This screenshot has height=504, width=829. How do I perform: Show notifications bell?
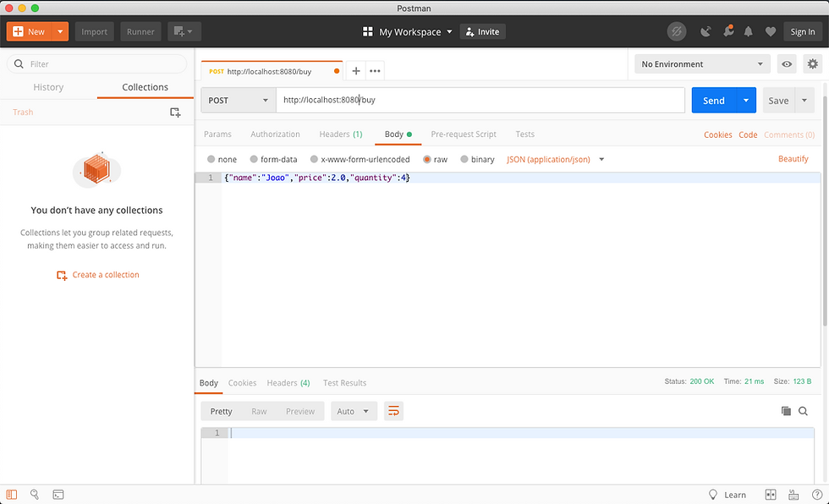pos(748,31)
